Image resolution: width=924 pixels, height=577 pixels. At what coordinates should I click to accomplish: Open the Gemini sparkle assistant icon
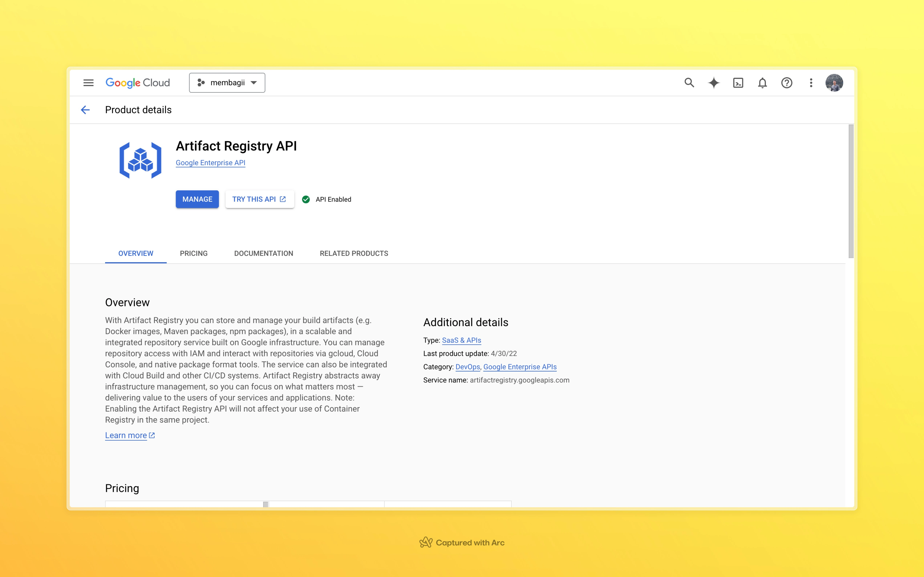pyautogui.click(x=714, y=82)
